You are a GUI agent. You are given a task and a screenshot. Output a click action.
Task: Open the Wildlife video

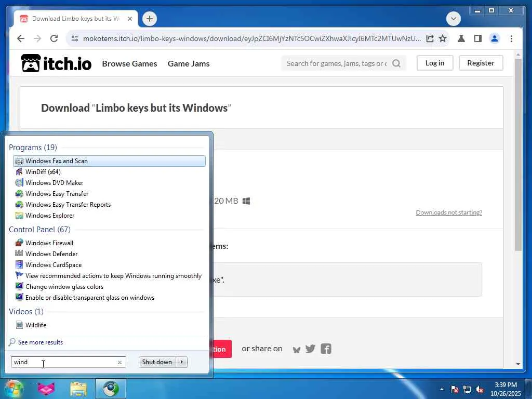pos(109,325)
